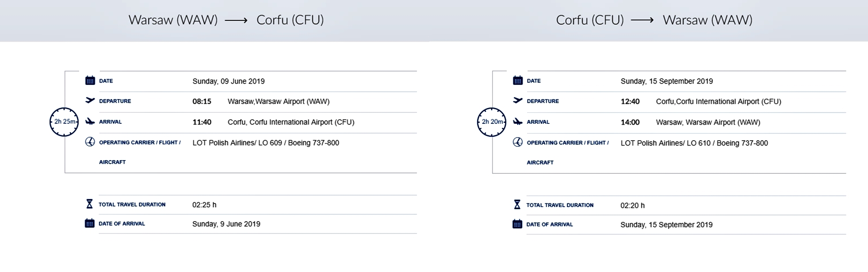The image size is (868, 272).
Task: Click the LO 609 Boeing 737-800 flight text
Action: pyautogui.click(x=266, y=143)
